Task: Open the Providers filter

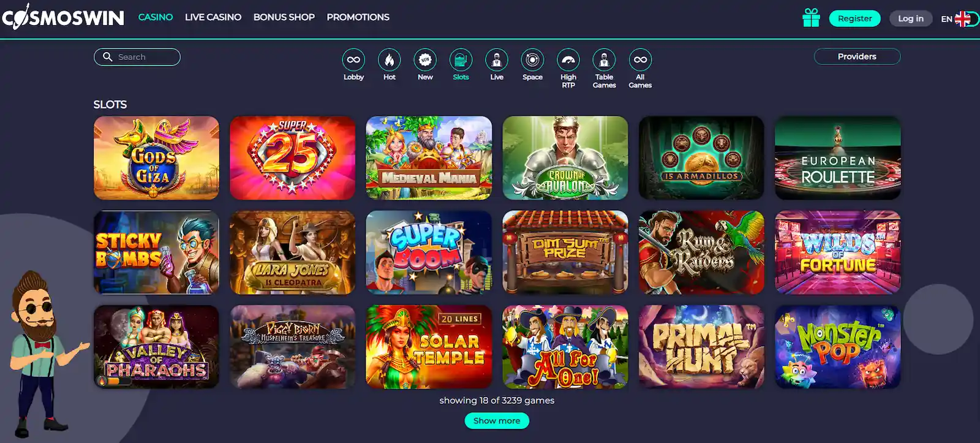Action: tap(857, 56)
